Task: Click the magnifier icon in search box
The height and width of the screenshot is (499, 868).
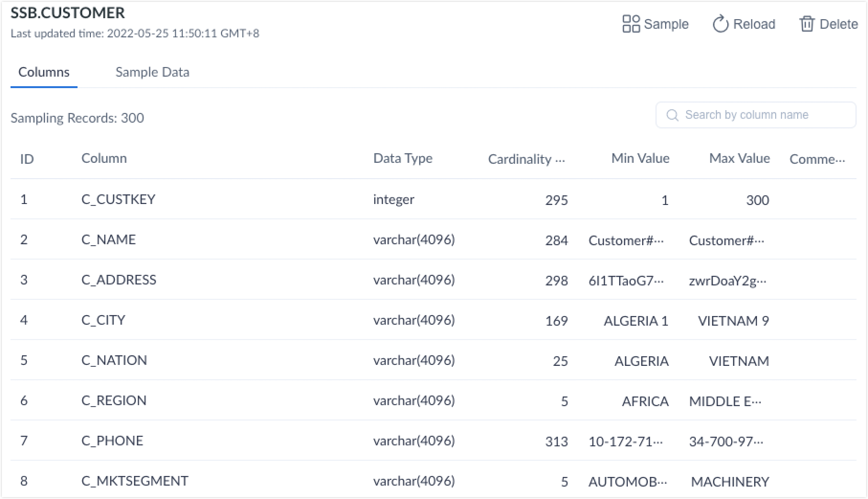Action: pyautogui.click(x=672, y=115)
